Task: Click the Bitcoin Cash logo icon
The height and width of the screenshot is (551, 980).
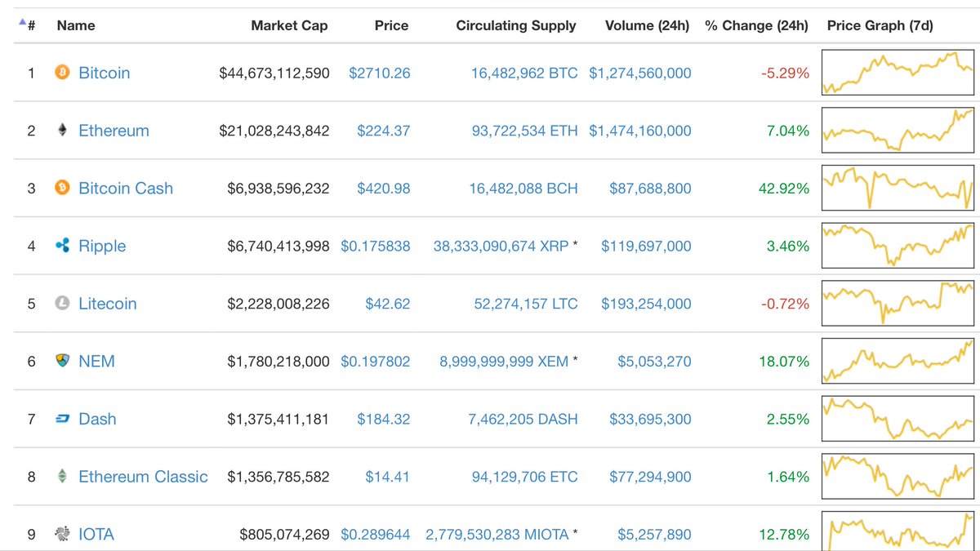Action: [x=62, y=189]
